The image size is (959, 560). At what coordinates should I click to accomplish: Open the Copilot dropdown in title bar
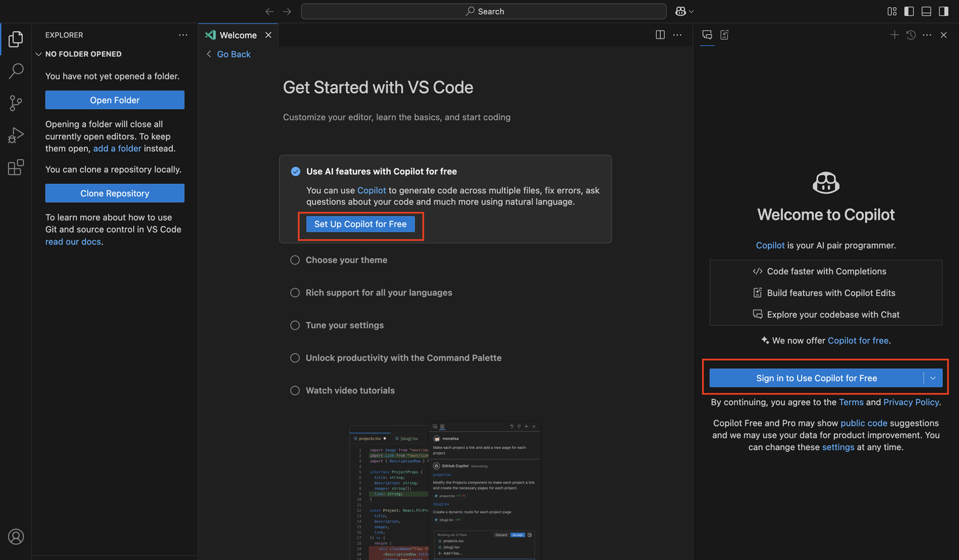(685, 11)
